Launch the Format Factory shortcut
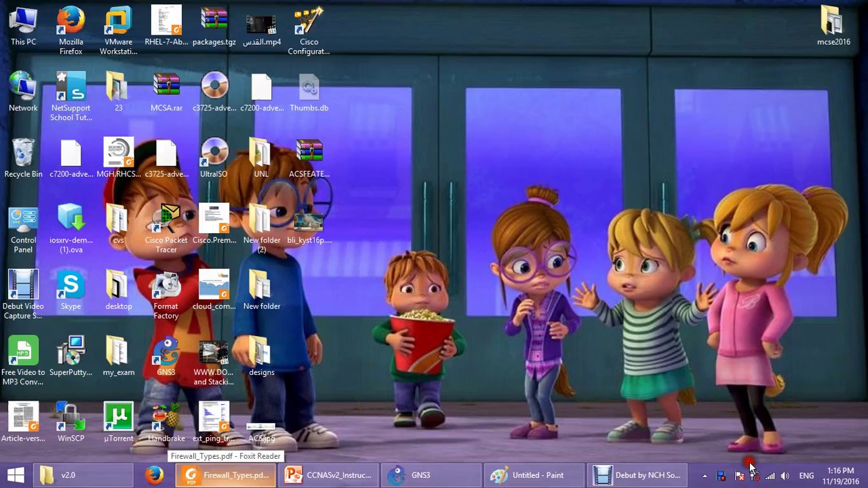The height and width of the screenshot is (488, 868). (166, 296)
